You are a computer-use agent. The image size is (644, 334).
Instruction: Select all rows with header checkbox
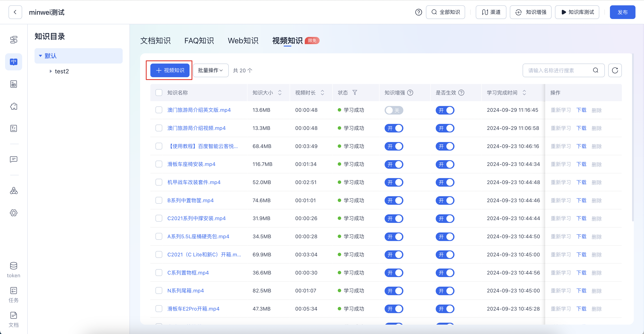(159, 93)
